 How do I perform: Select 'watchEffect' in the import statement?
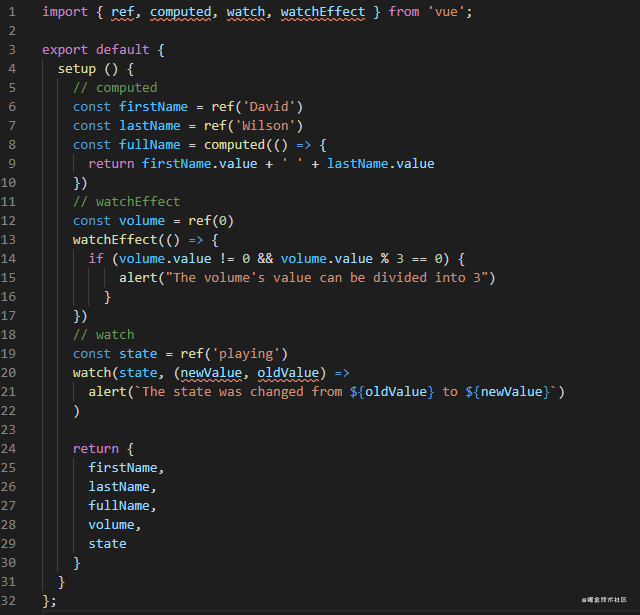pyautogui.click(x=323, y=12)
